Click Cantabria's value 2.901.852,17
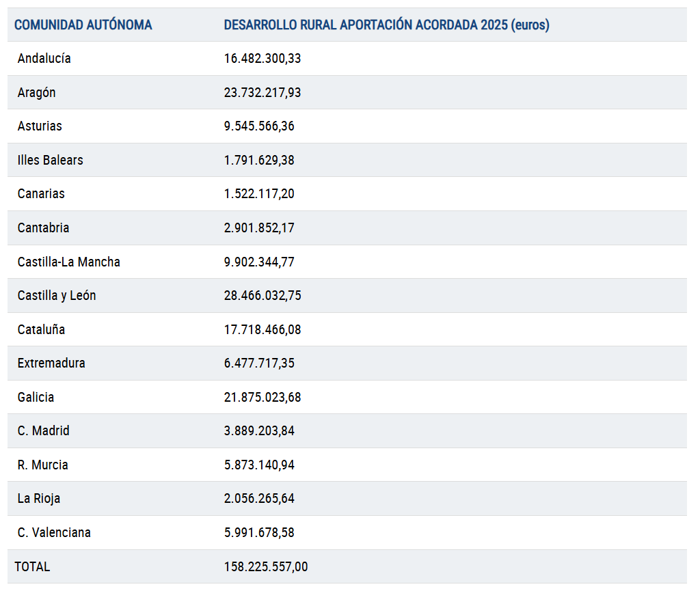Viewport: 700px width, 591px height. coord(259,228)
